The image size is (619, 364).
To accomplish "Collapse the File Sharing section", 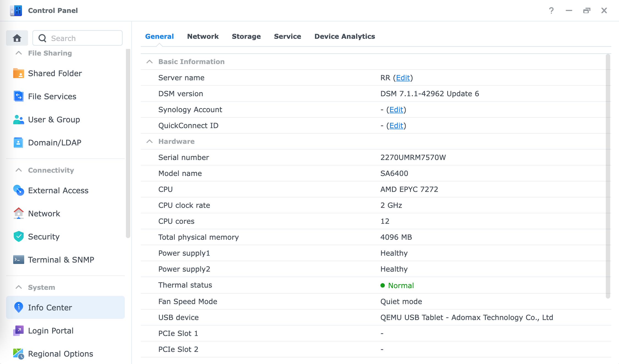I will pyautogui.click(x=19, y=53).
